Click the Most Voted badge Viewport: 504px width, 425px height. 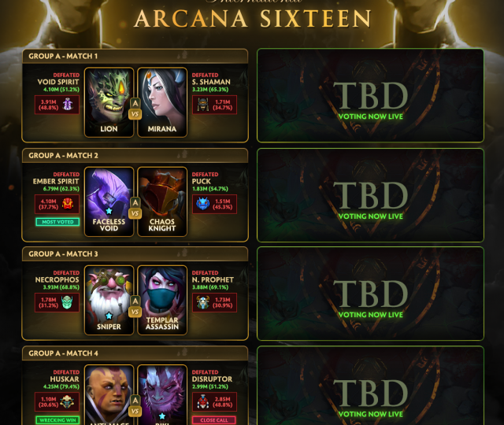pos(57,222)
